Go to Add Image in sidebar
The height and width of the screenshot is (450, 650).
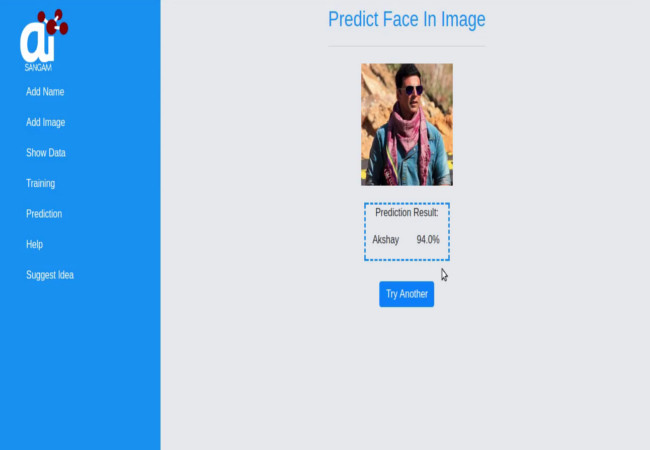click(46, 122)
